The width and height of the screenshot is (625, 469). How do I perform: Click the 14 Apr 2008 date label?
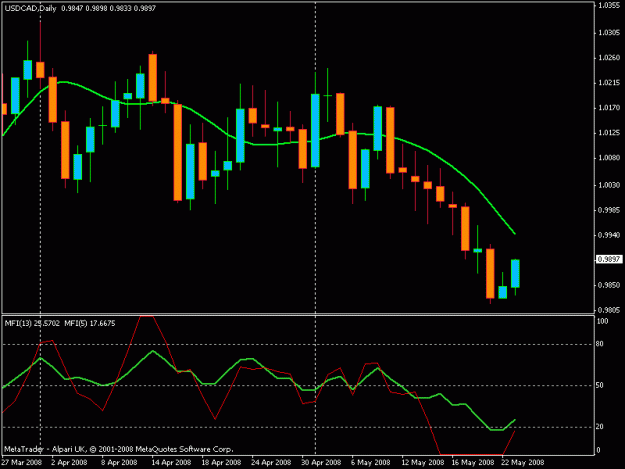[x=171, y=463]
